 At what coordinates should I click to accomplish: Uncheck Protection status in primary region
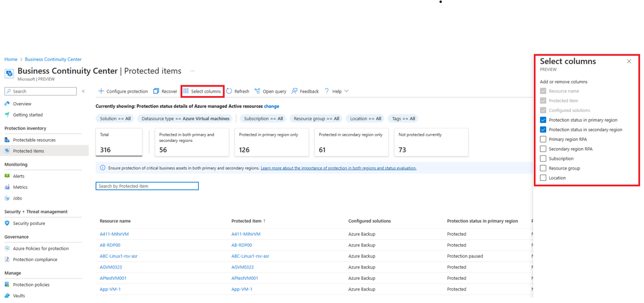coord(543,120)
